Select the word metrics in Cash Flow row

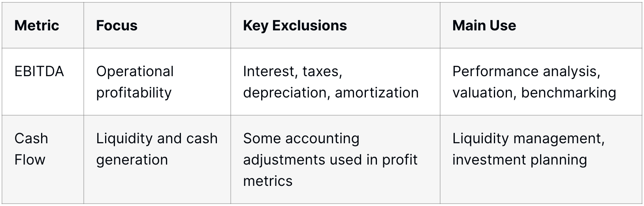(x=268, y=181)
